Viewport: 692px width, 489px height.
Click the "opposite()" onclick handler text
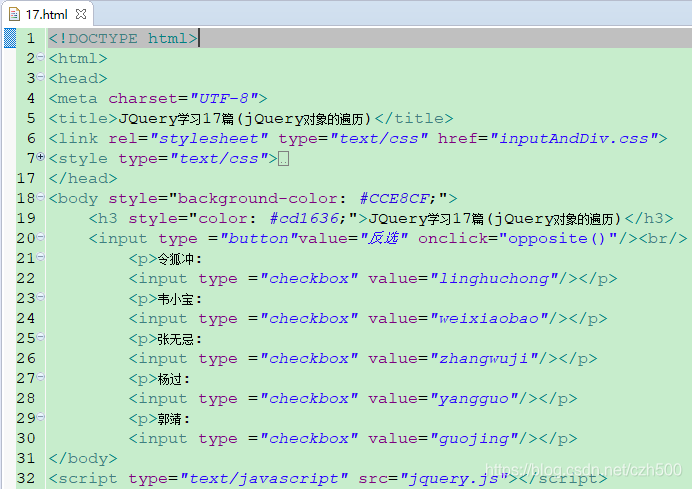click(x=556, y=238)
